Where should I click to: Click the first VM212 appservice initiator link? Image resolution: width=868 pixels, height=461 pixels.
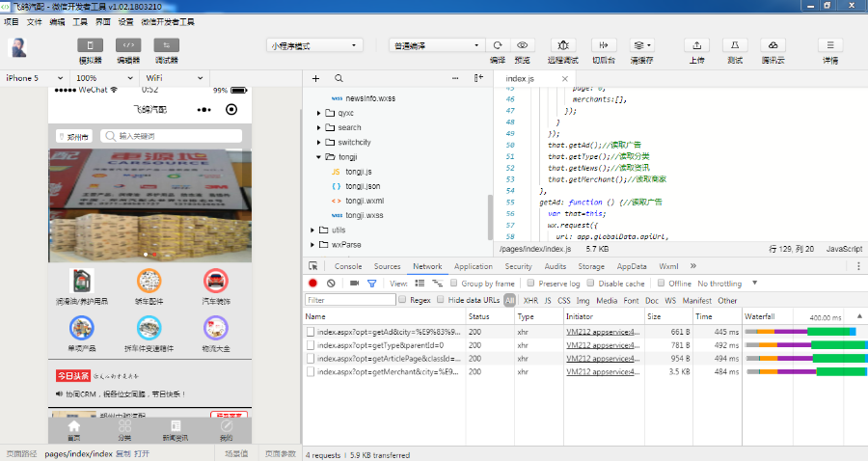click(x=602, y=332)
